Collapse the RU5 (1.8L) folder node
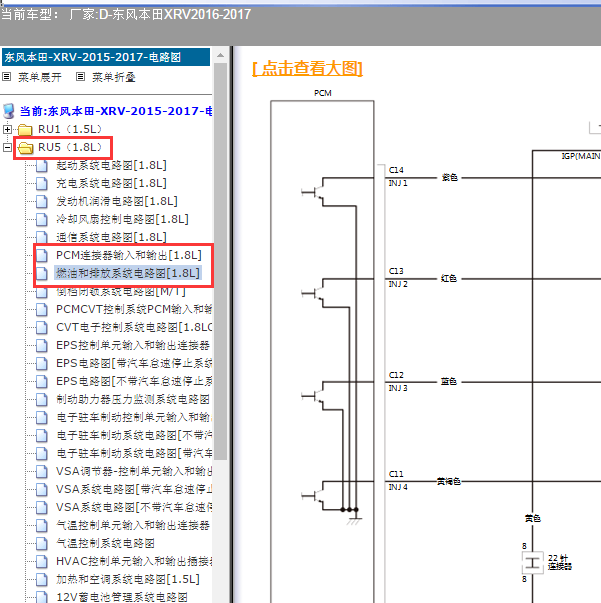The height and width of the screenshot is (603, 601). coord(7,147)
